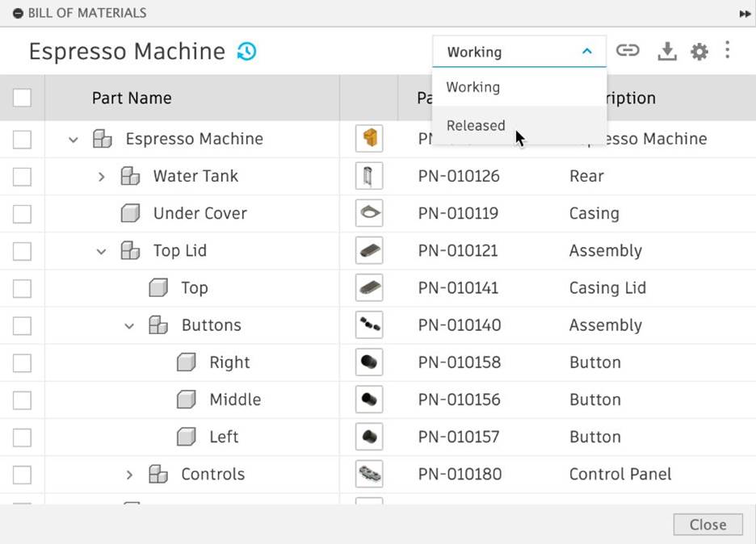Open the three-dot overflow menu
This screenshot has height=544, width=756.
[x=728, y=50]
